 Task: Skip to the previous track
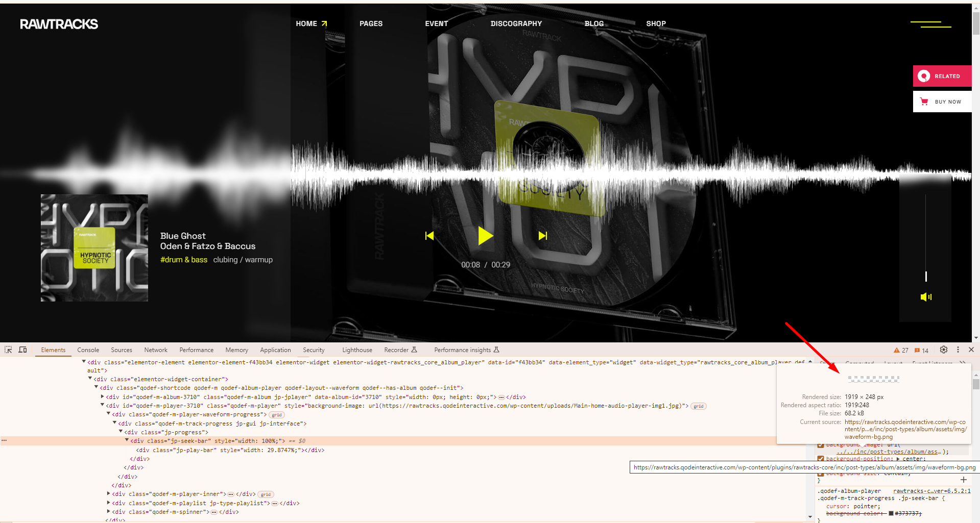point(429,236)
